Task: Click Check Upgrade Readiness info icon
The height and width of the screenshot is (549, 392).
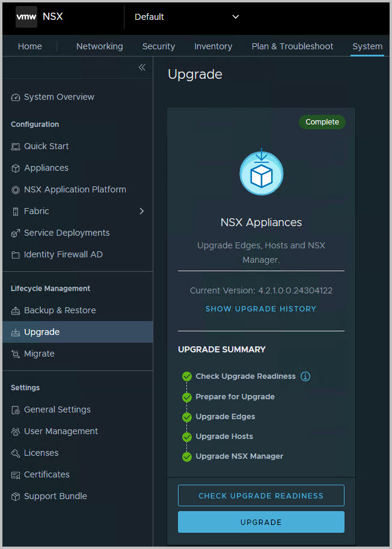Action: click(x=305, y=376)
